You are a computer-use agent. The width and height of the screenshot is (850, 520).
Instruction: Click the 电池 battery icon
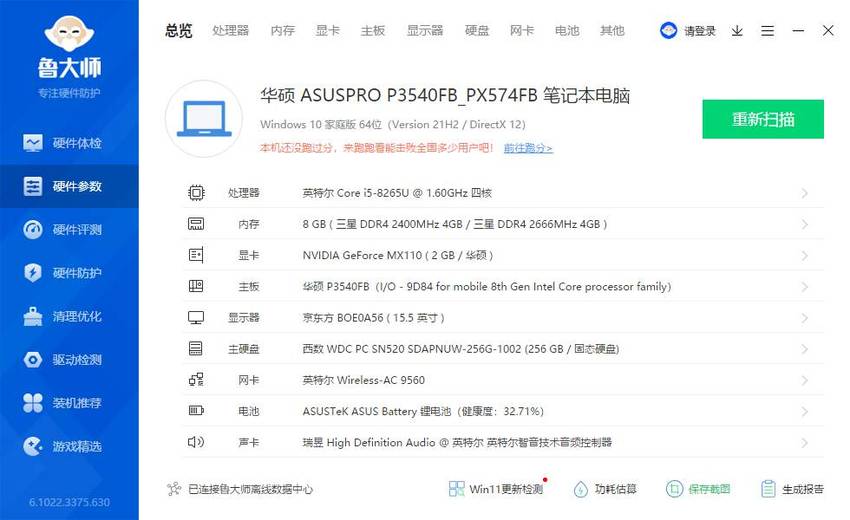[x=196, y=410]
